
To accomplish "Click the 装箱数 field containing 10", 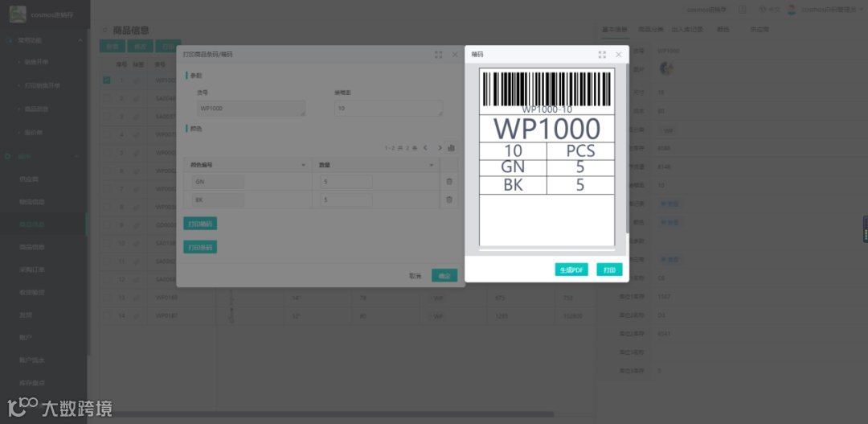I will (x=389, y=109).
